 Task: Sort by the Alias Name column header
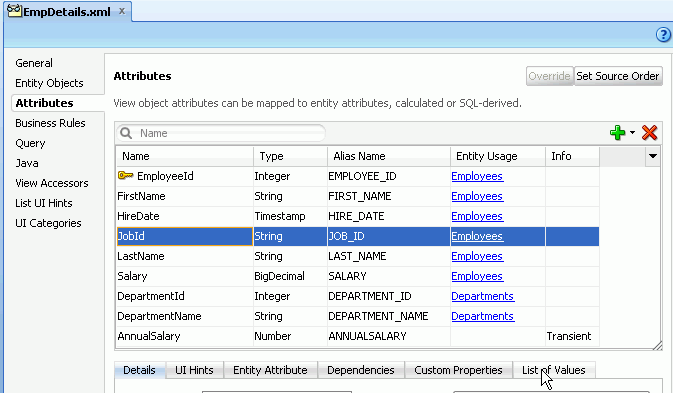389,156
